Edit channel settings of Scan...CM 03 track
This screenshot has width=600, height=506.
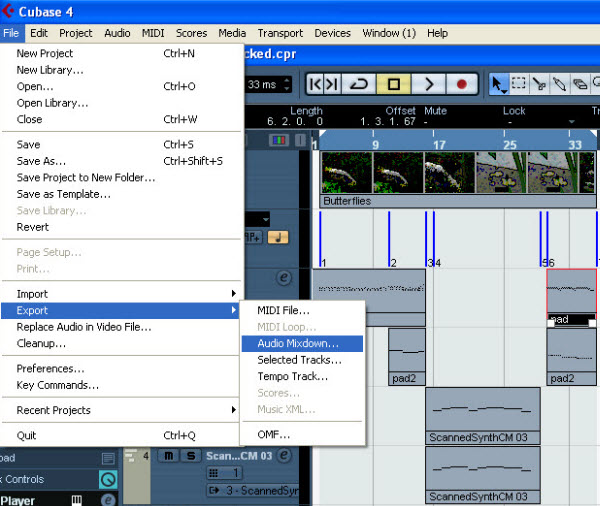(x=284, y=455)
